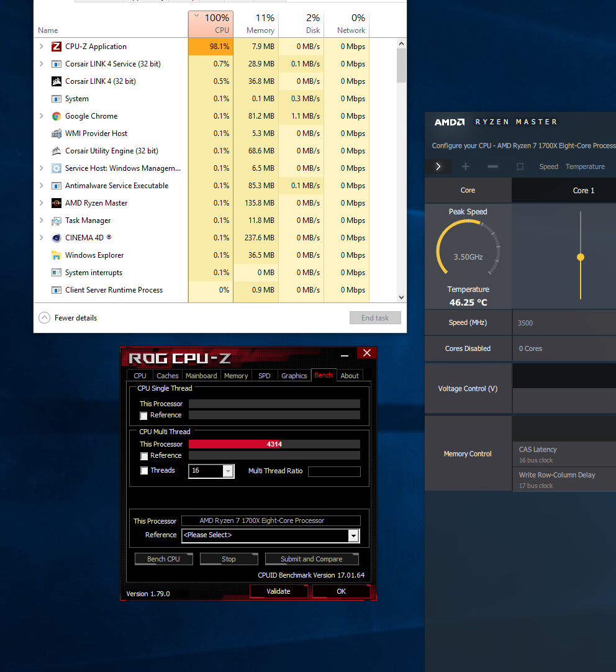
Task: Click Submit and Compare button
Action: point(312,559)
